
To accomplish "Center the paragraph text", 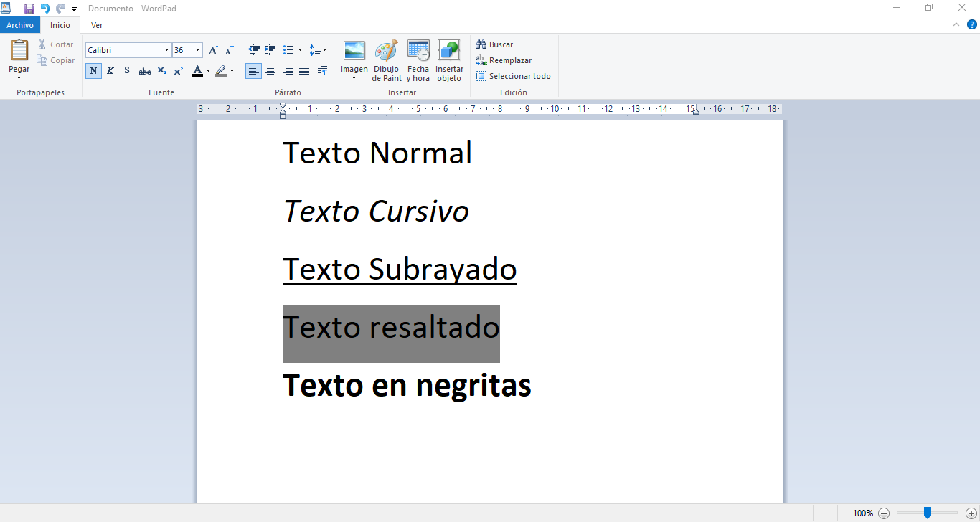I will (x=270, y=71).
